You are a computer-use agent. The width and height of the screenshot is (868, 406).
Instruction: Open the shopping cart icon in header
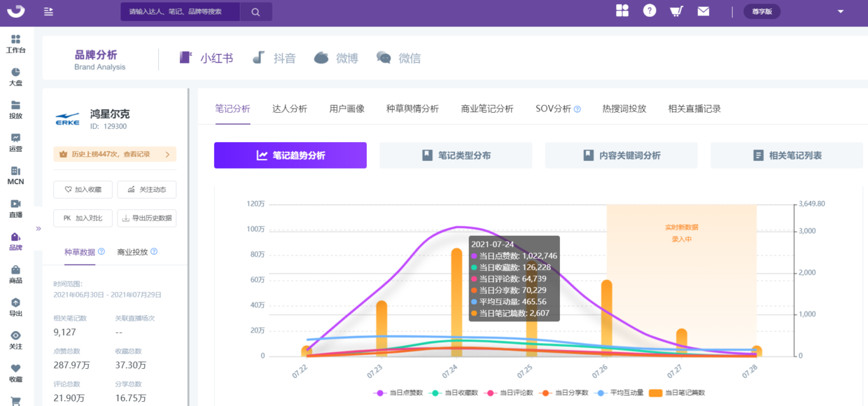click(x=676, y=11)
